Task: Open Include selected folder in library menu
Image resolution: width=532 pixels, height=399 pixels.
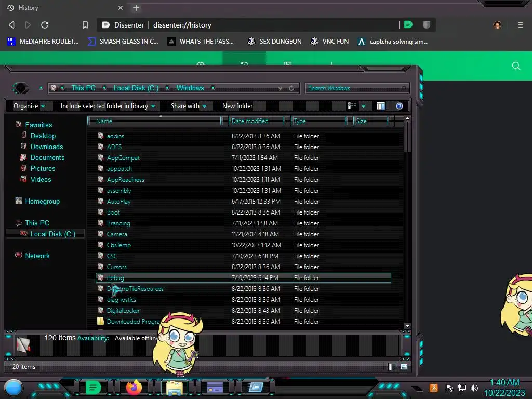Action: (x=108, y=106)
